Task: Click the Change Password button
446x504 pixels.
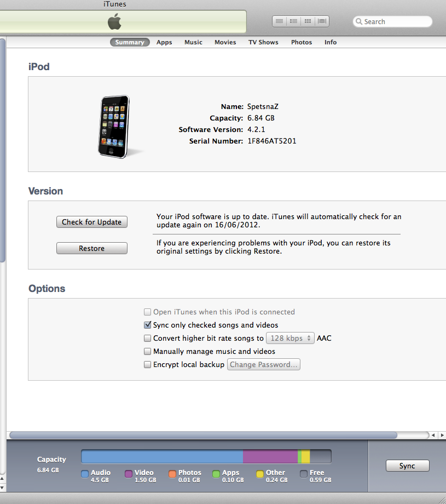Action: [264, 364]
